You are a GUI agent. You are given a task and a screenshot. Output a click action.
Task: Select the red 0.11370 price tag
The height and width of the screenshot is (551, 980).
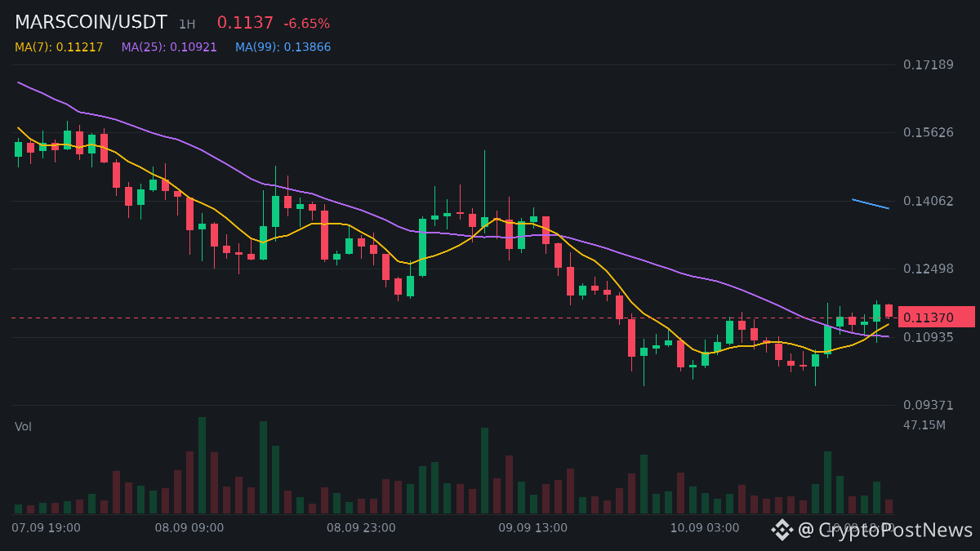[x=937, y=318]
